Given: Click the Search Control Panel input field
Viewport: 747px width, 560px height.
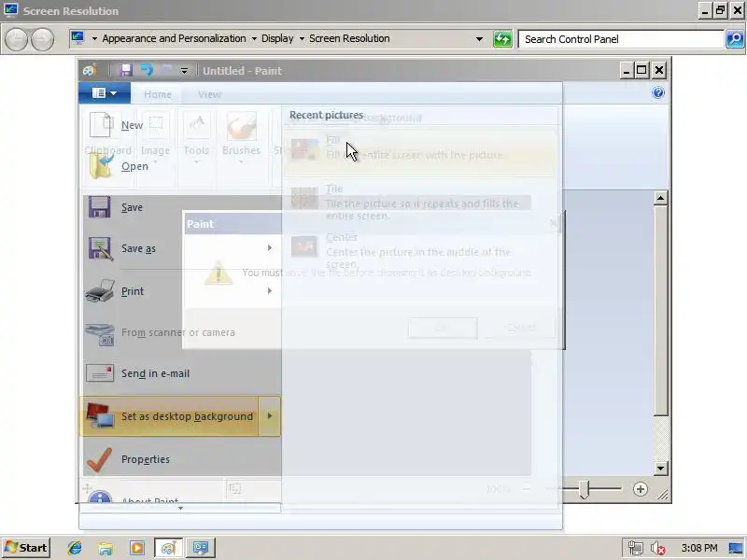Looking at the screenshot, I should [x=621, y=39].
